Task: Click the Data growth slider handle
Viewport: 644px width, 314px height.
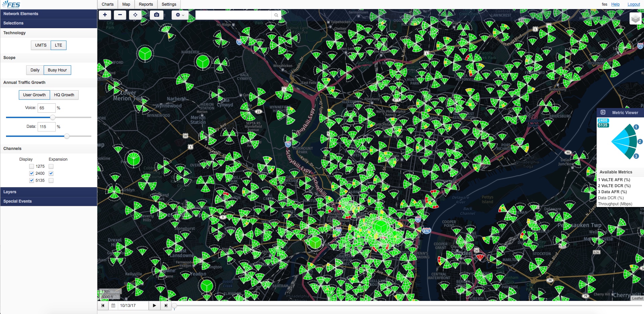Action: coord(67,136)
